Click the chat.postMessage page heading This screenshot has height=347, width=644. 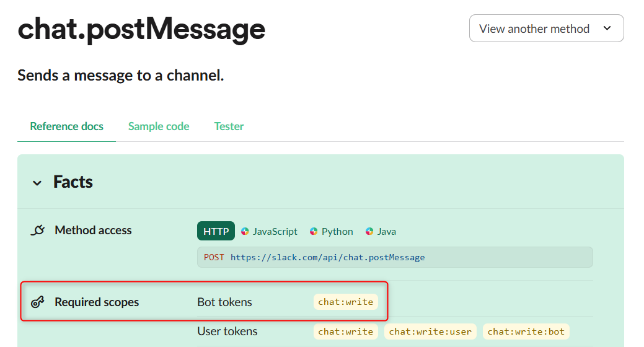pyautogui.click(x=141, y=30)
